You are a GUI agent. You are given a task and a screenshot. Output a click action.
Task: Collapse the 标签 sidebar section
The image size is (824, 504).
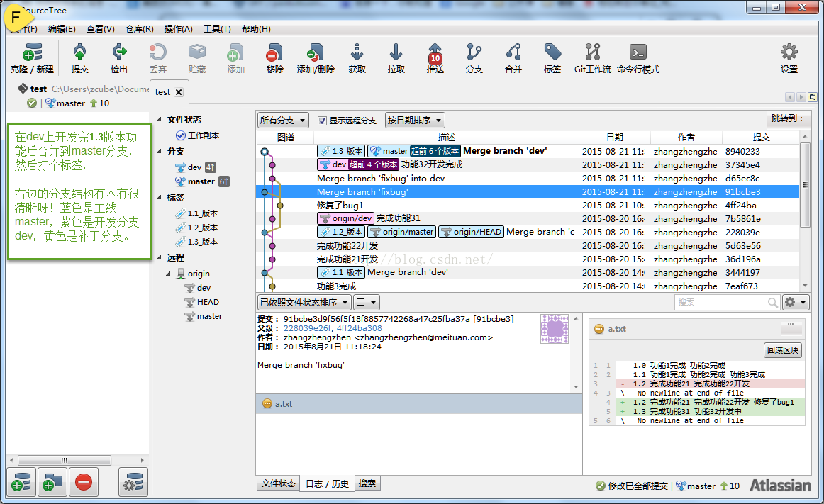tap(160, 197)
